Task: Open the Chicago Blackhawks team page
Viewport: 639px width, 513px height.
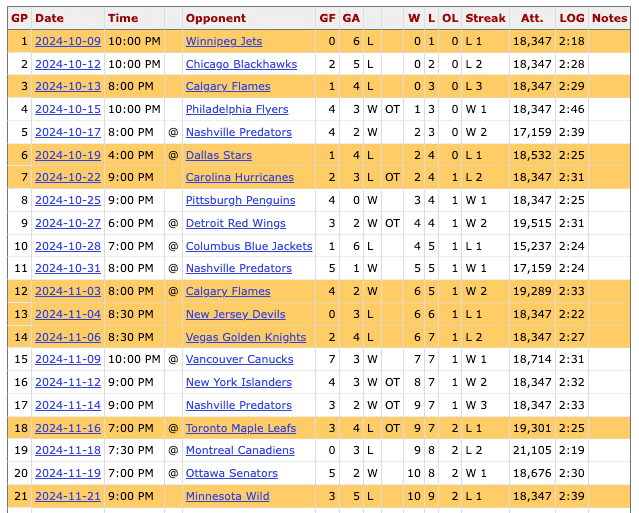Action: (x=241, y=64)
